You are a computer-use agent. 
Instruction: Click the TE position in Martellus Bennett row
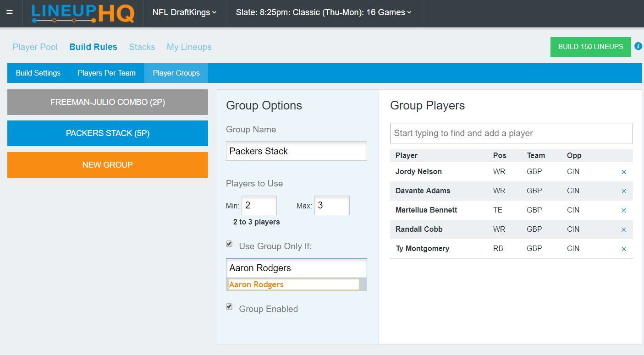point(498,210)
